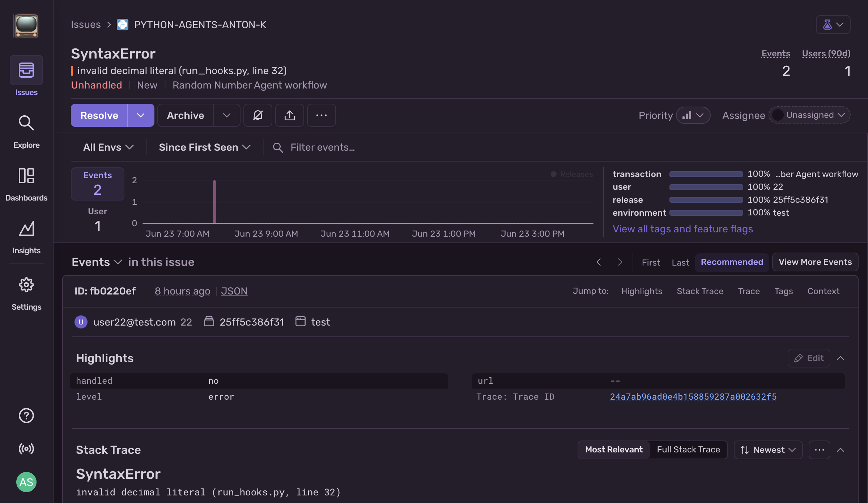The height and width of the screenshot is (503, 868).
Task: Open Explore from the sidebar
Action: pos(26,128)
